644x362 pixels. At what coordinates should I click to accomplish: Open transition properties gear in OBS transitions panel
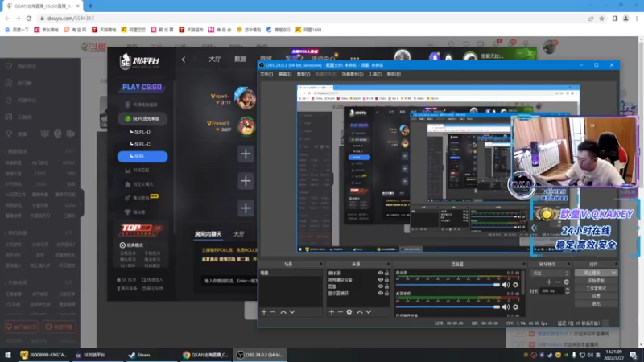567,282
